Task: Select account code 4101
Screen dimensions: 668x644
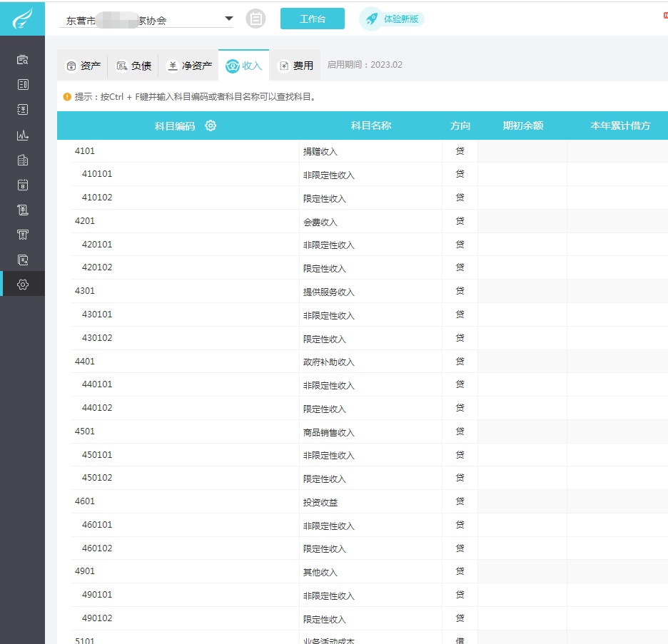Action: coord(85,150)
